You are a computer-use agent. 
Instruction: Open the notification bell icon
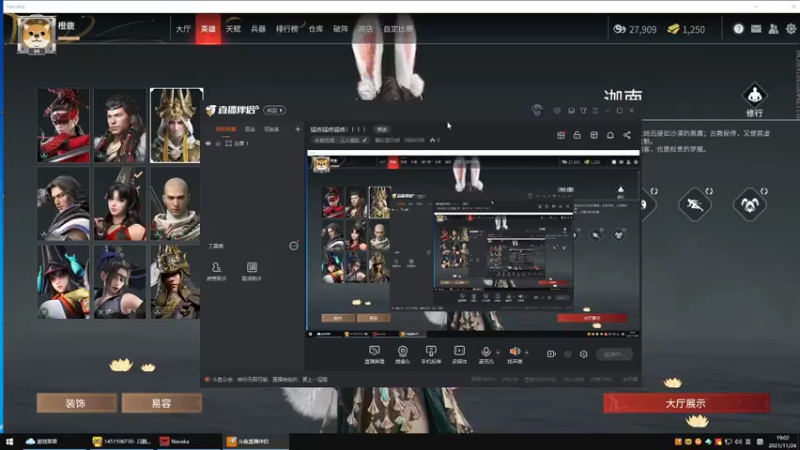point(610,135)
